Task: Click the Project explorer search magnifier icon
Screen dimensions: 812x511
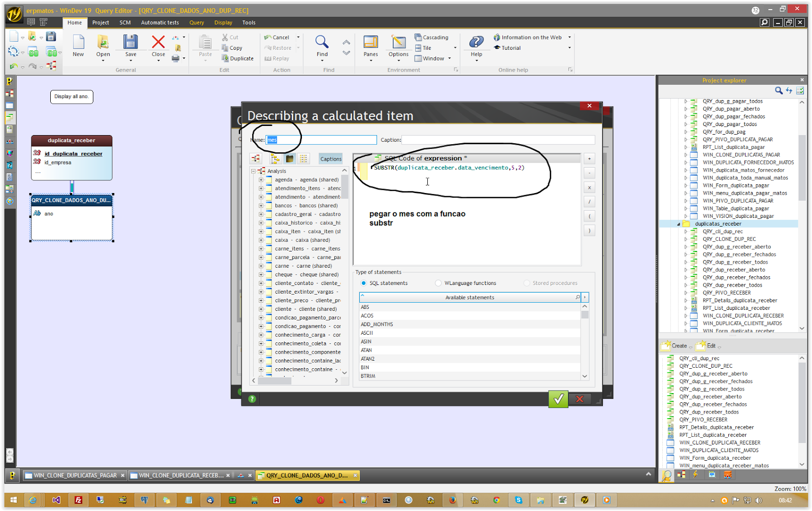Action: [779, 90]
